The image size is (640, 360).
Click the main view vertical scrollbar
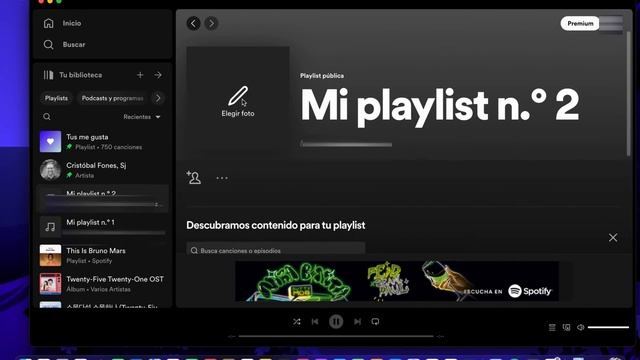click(x=629, y=94)
